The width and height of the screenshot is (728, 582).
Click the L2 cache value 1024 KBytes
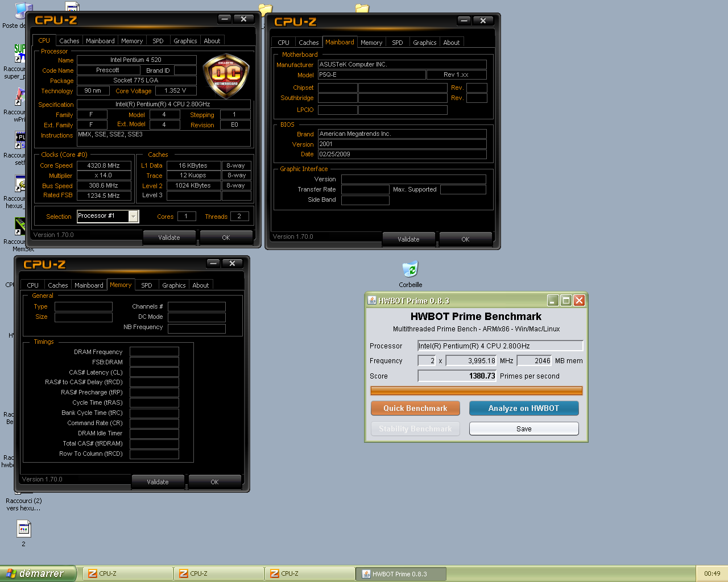[x=193, y=185]
